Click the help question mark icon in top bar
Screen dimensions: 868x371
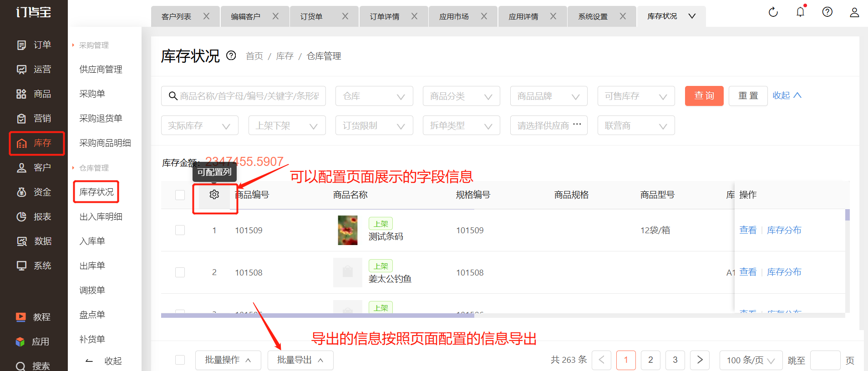point(827,12)
